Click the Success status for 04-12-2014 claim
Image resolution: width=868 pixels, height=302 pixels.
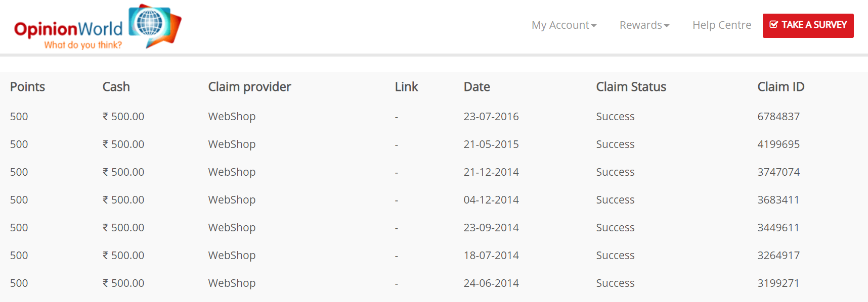(615, 200)
